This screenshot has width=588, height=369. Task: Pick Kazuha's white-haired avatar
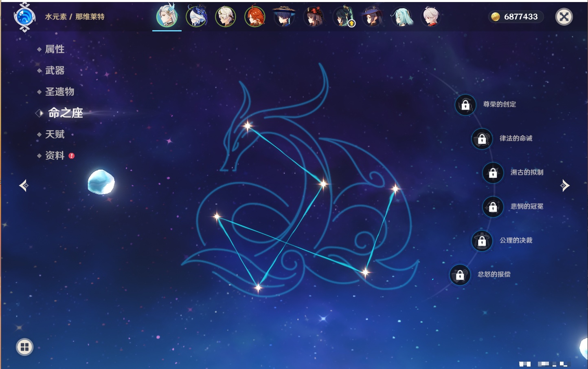431,17
